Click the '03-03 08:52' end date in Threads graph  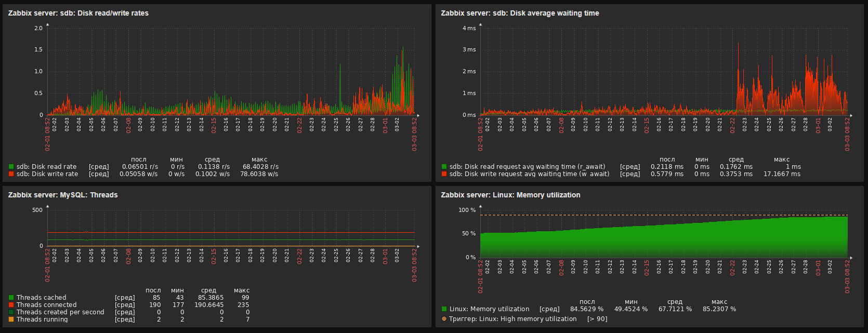(x=414, y=265)
